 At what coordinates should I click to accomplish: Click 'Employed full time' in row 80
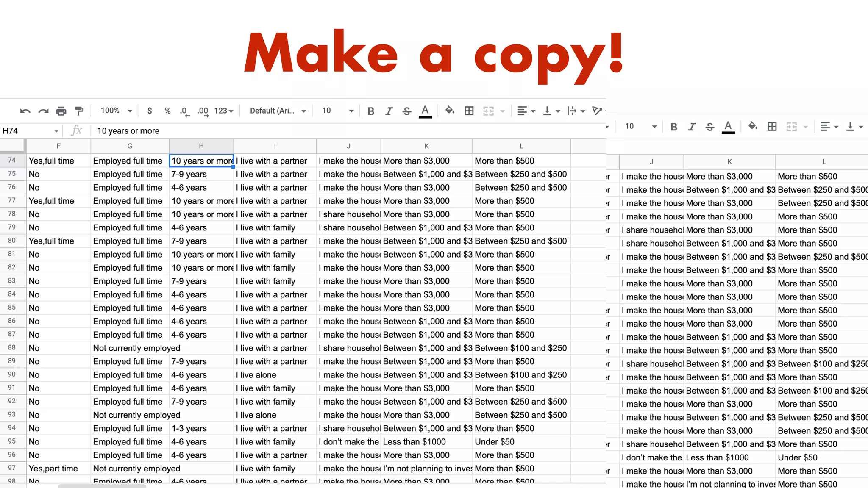pyautogui.click(x=128, y=241)
